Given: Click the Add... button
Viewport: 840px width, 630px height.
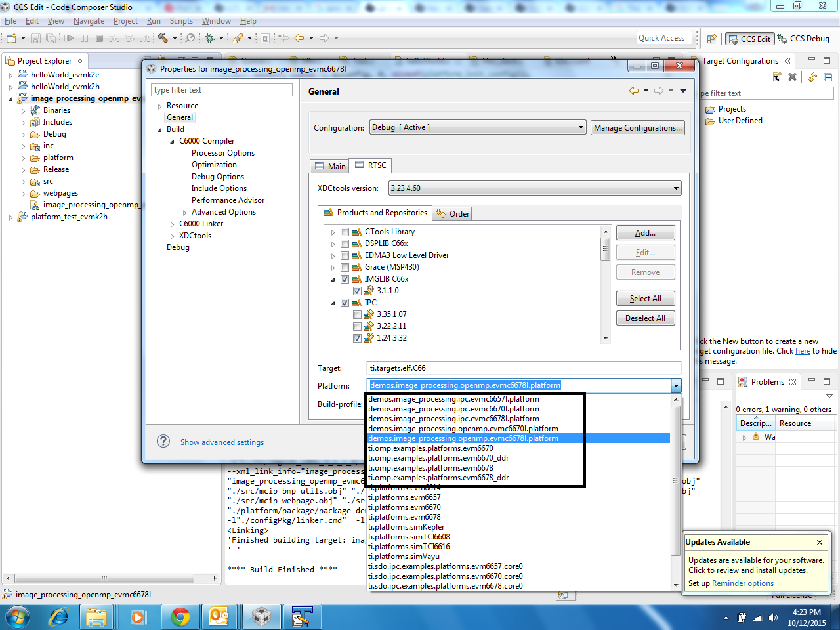Looking at the screenshot, I should coord(645,233).
